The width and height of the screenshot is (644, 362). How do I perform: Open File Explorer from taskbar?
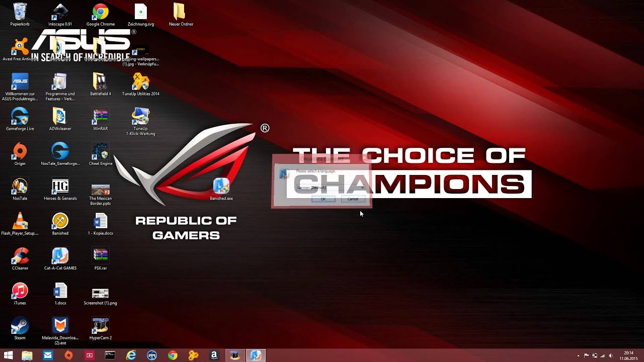pos(27,355)
